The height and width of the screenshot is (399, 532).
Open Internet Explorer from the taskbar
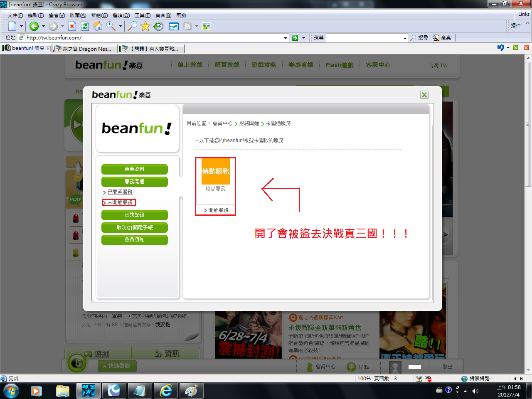coord(166,391)
